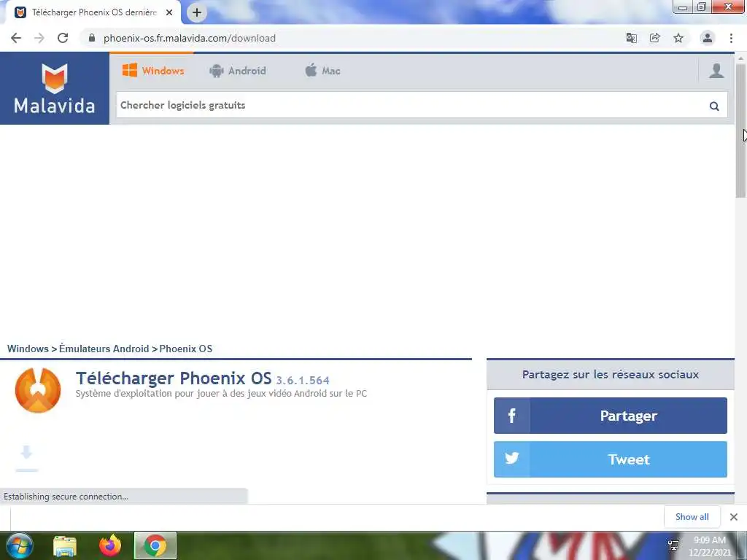Viewport: 747px width, 560px height.
Task: Go back with the browser back arrow
Action: 16,38
